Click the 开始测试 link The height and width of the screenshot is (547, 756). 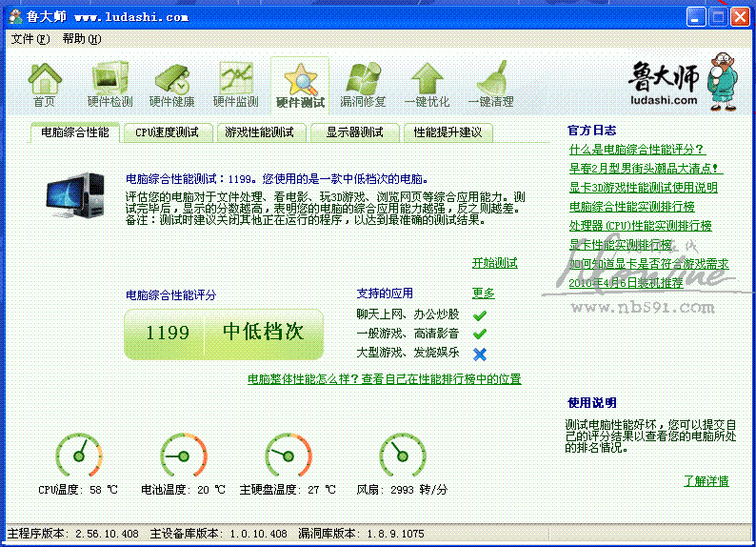click(494, 263)
